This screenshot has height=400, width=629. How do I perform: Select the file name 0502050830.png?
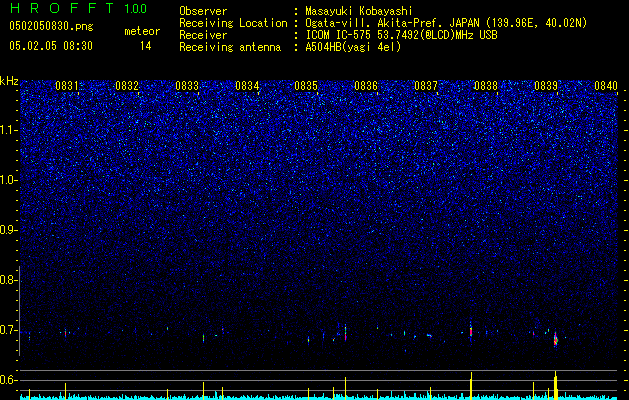(x=51, y=27)
